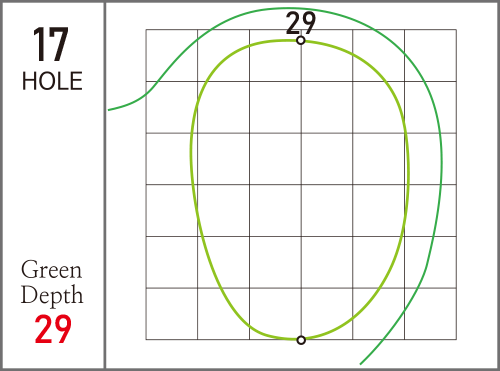Click the top-right grid cell
The width and height of the screenshot is (500, 371).
coord(430,56)
